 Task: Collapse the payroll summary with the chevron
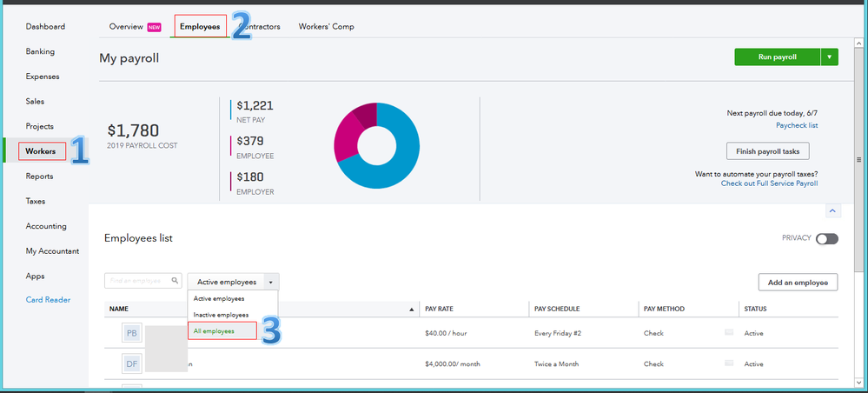833,210
